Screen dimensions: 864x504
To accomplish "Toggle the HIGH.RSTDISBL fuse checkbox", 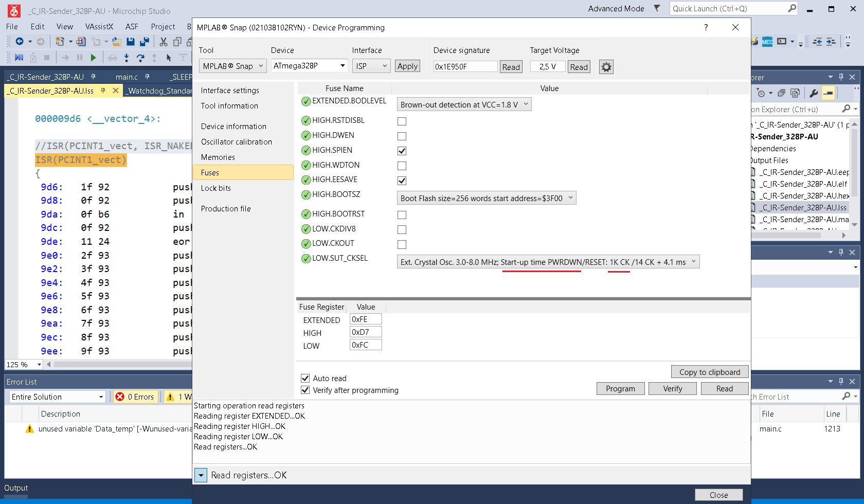I will 402,121.
